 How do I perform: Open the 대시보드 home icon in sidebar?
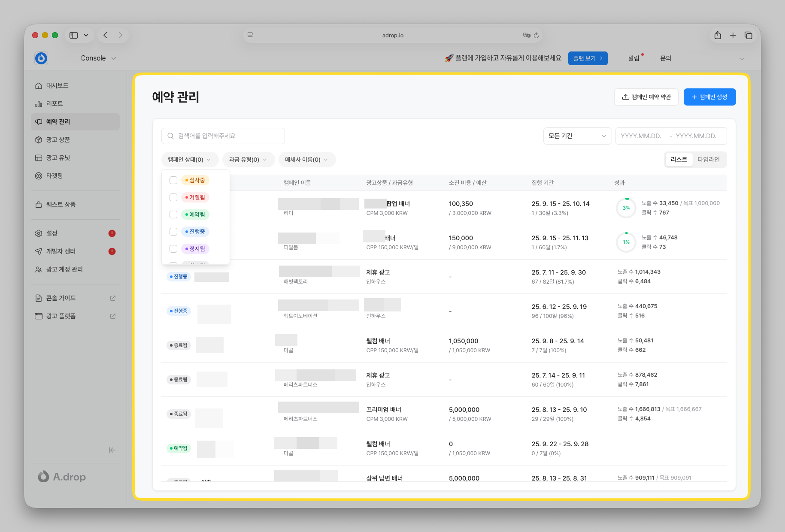point(39,86)
